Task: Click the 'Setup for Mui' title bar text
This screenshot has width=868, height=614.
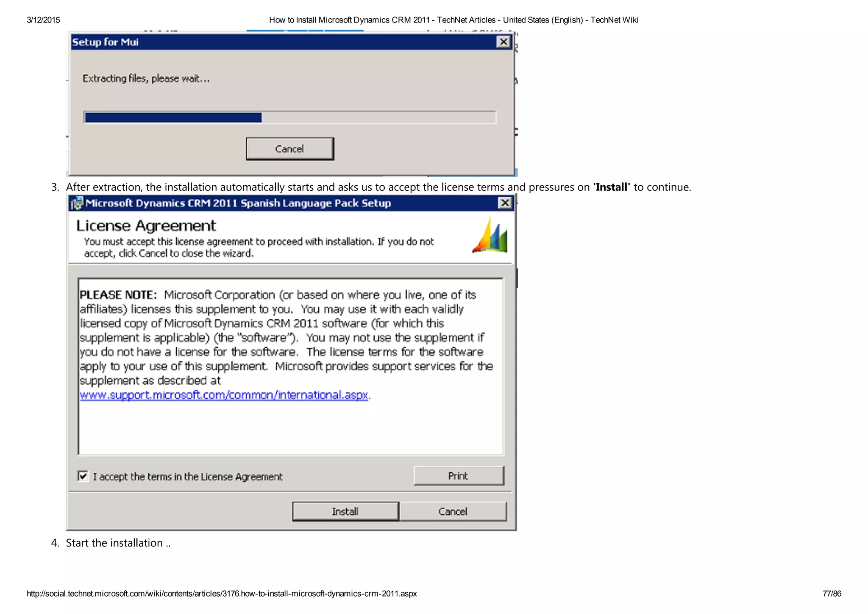Action: [106, 42]
